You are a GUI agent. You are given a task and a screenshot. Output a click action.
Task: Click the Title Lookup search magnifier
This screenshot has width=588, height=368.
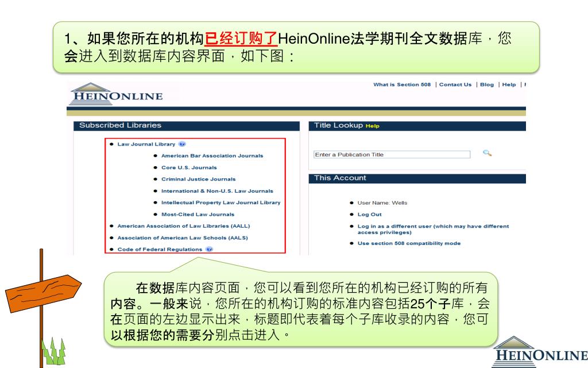tap(487, 153)
